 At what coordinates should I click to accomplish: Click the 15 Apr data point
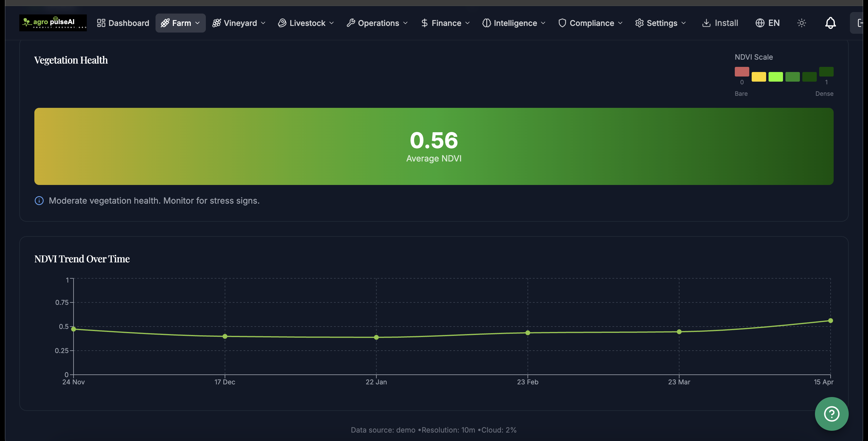(830, 321)
